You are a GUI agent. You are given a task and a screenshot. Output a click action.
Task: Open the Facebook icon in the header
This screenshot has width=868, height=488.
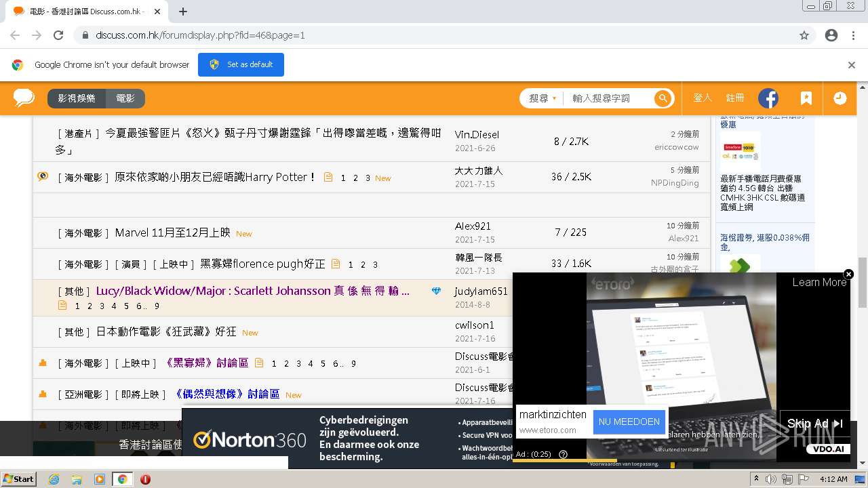768,98
